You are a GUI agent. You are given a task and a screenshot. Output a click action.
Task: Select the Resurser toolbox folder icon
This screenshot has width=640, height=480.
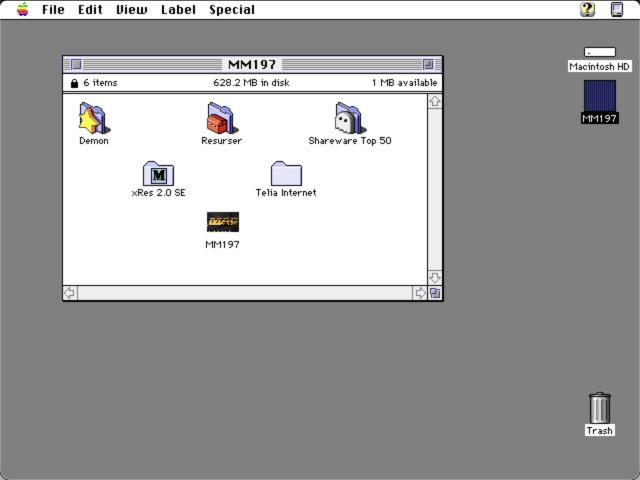pyautogui.click(x=222, y=118)
